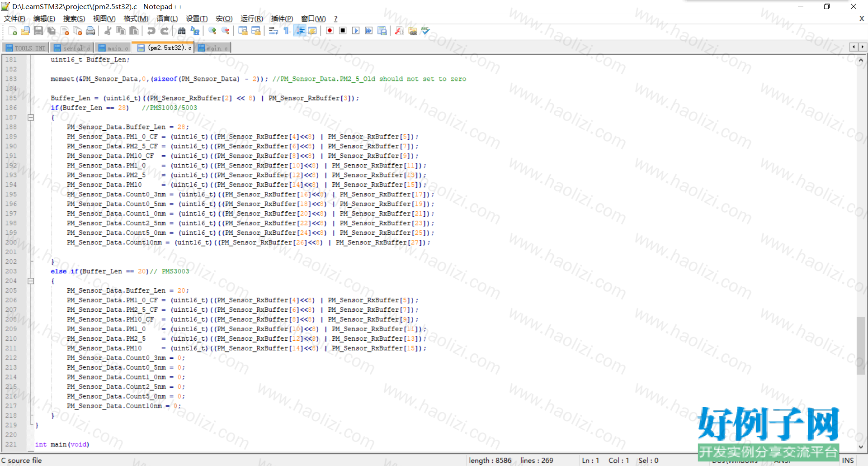Click the printer folder plugin icon
The image size is (868, 466).
click(412, 31)
